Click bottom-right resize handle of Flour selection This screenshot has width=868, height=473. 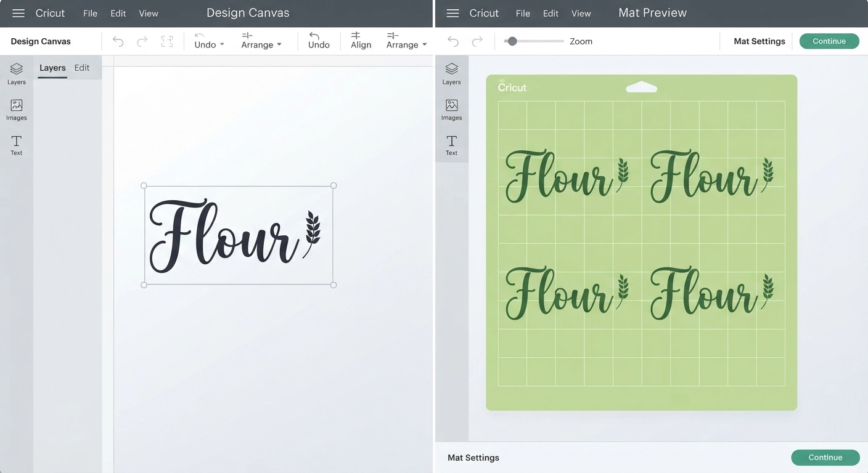pos(334,285)
